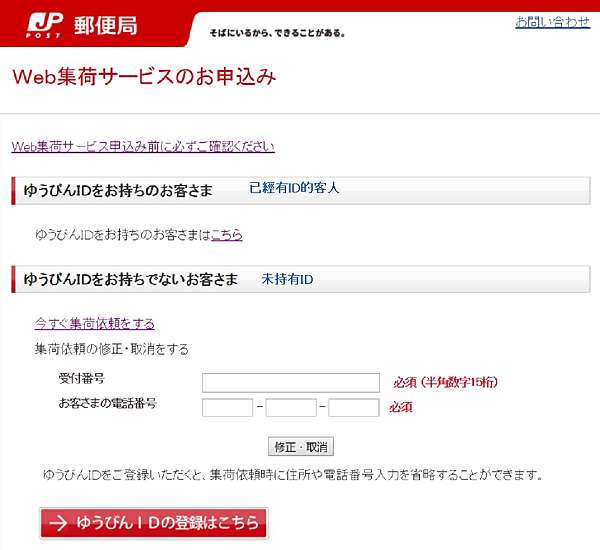Viewport: 600px width, 550px height.
Task: Click the Web集荷サービスのお申込み page title
Action: [144, 76]
